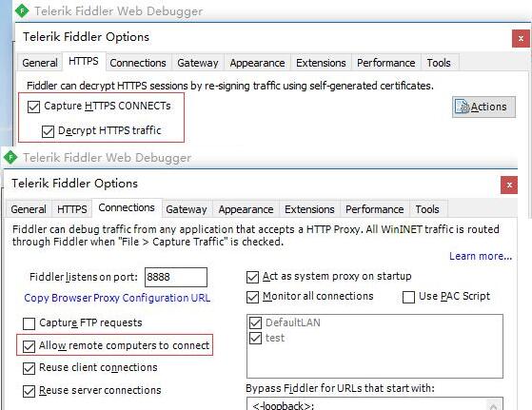Open the Appearance tab in the lower dialog
532x410 pixels.
(x=246, y=209)
